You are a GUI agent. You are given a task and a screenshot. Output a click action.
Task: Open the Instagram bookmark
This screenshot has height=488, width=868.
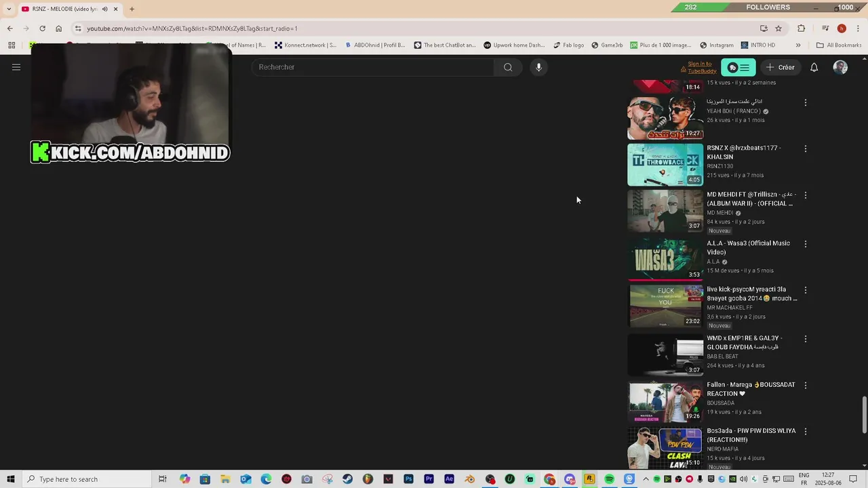pyautogui.click(x=717, y=45)
